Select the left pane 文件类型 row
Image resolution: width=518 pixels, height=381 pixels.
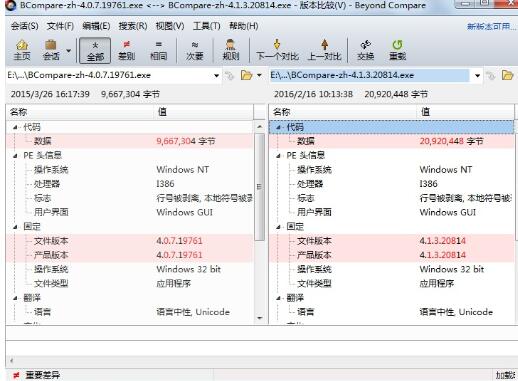click(x=130, y=283)
